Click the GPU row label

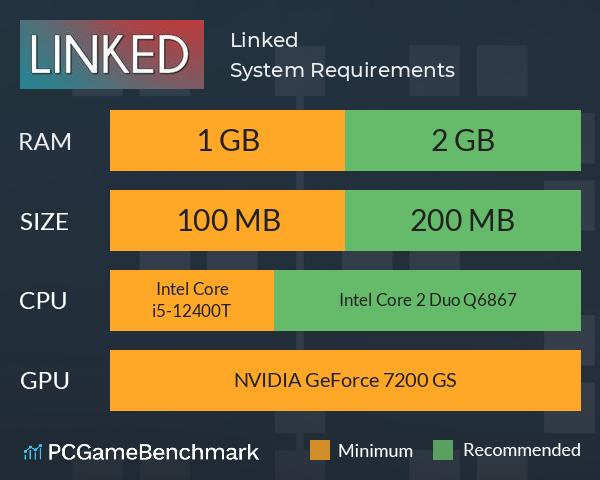click(x=44, y=381)
